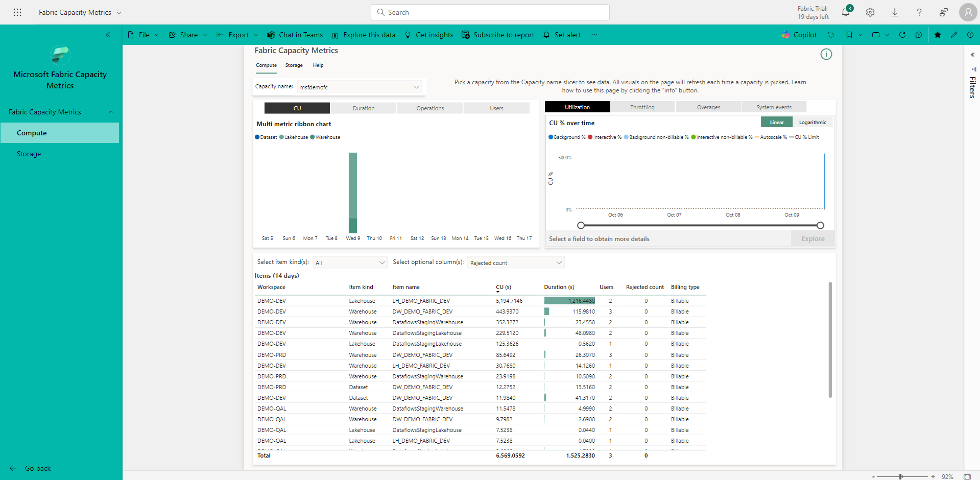Click the green info button on report page

[x=826, y=54]
